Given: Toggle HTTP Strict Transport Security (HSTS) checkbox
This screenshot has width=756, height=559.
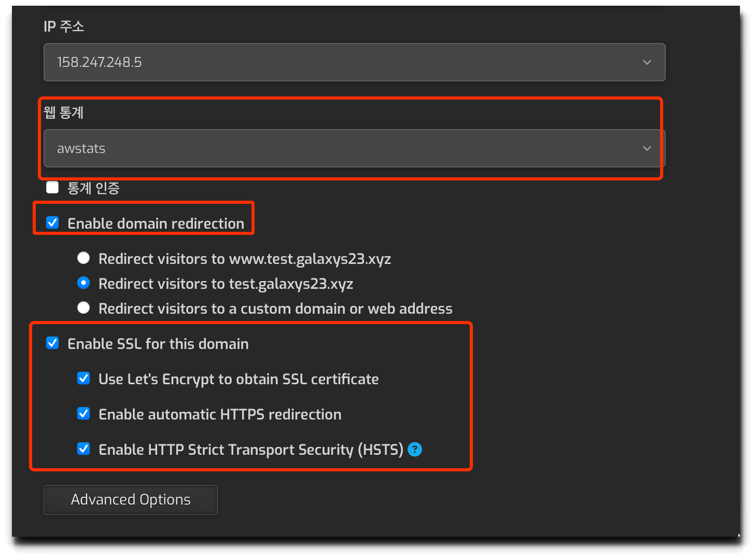Looking at the screenshot, I should point(83,449).
